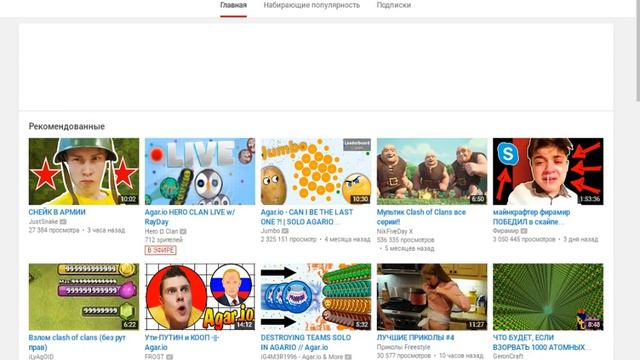Open the Skype майнкрафтер video thumbnail
Viewport: 640px width, 360px height.
[548, 171]
